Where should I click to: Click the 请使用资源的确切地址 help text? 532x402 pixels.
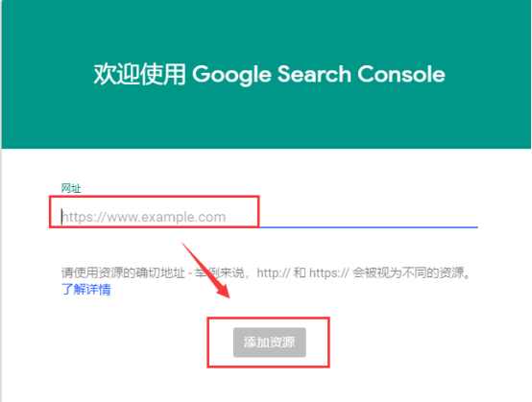123,272
